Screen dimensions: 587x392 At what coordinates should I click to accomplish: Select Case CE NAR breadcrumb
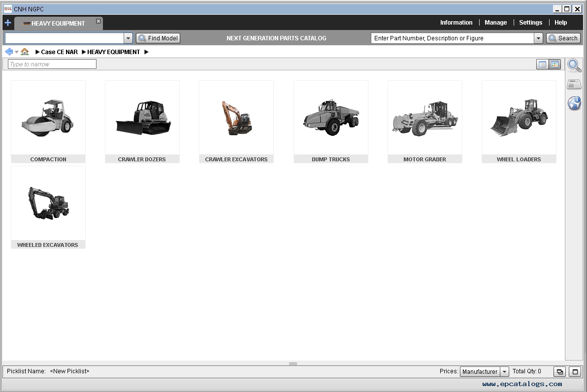pyautogui.click(x=59, y=52)
